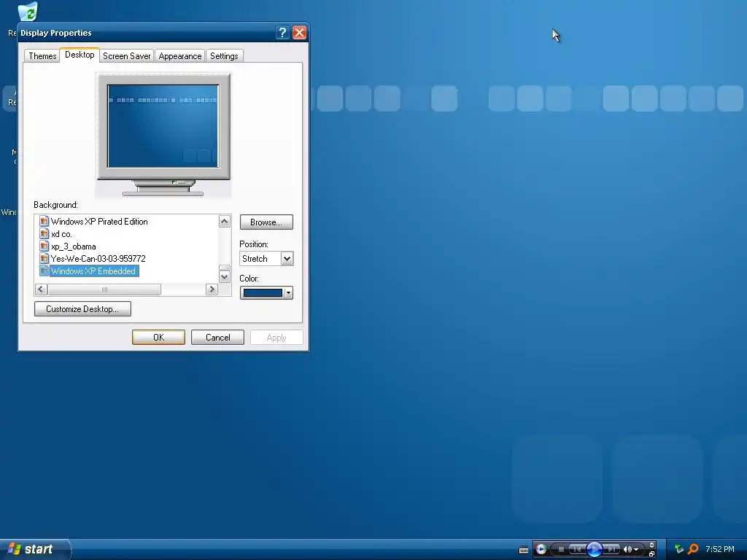Select Windows XP Embedded background entry
Viewport: 747px width, 560px height.
[93, 271]
